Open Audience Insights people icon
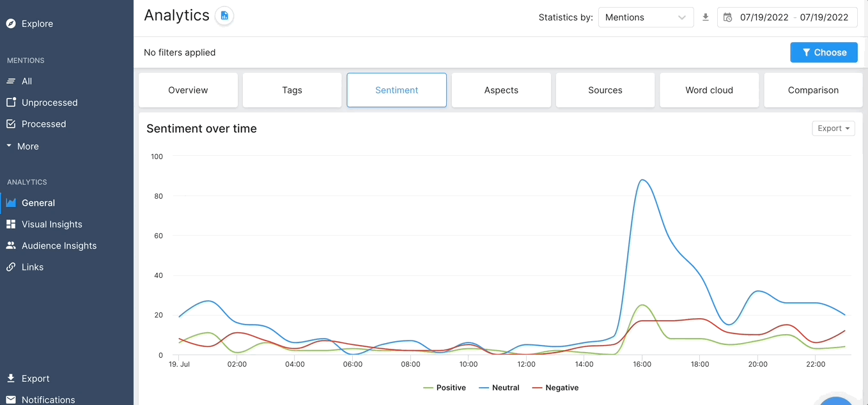Viewport: 868px width, 405px height. (11, 245)
